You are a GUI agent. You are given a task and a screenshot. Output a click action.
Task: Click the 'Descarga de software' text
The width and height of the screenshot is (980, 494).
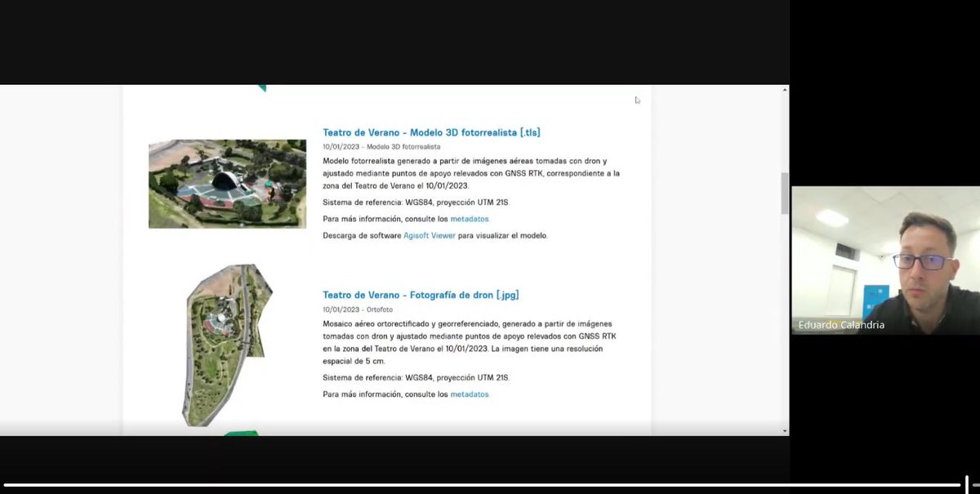pos(362,235)
